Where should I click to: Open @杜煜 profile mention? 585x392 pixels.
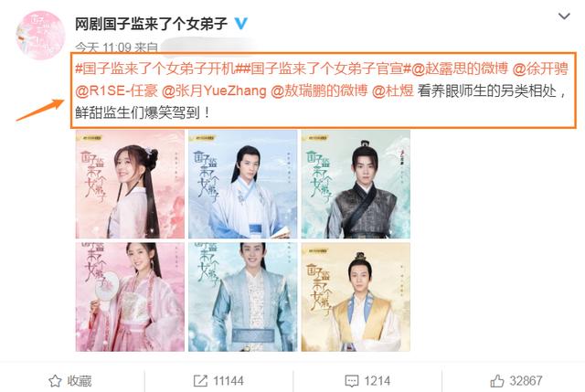coord(393,90)
